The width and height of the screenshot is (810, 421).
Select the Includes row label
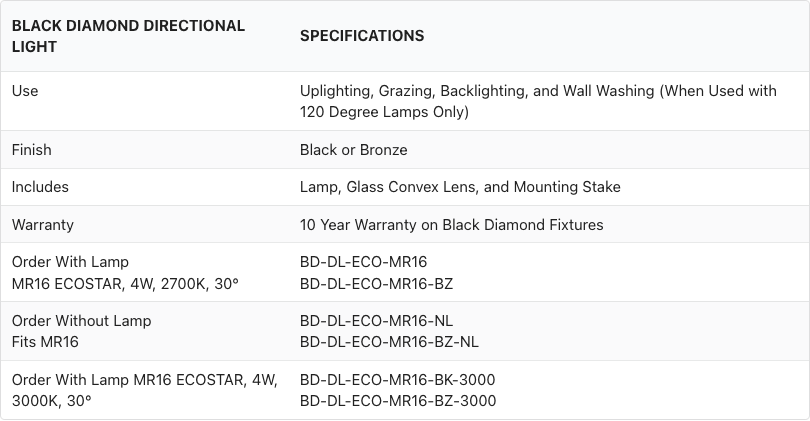point(40,187)
